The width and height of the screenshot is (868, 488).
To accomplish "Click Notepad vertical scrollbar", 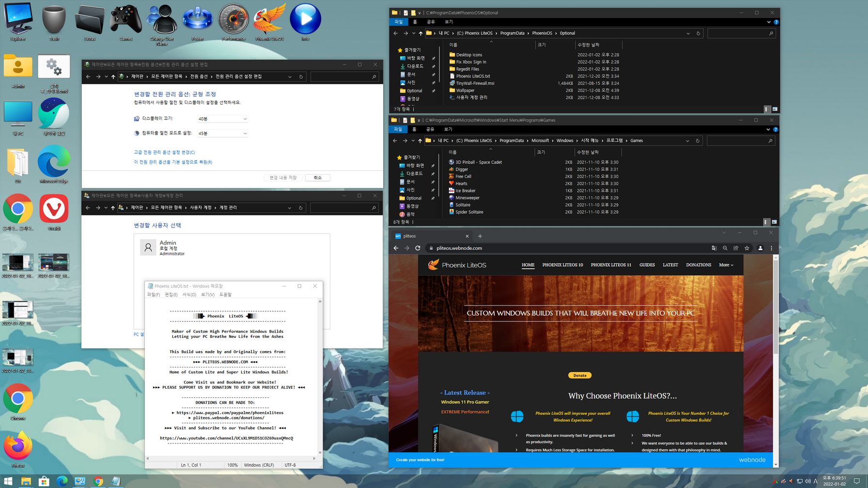I will click(x=320, y=378).
